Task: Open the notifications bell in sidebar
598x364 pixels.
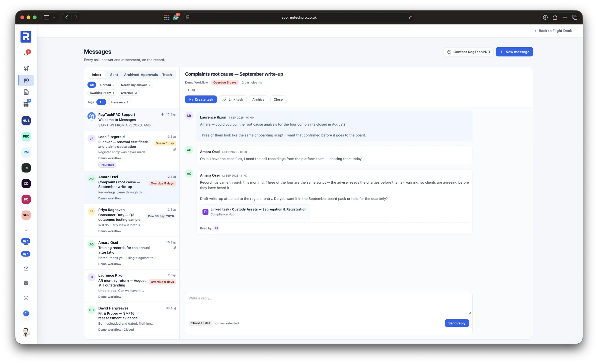Action: click(x=26, y=53)
